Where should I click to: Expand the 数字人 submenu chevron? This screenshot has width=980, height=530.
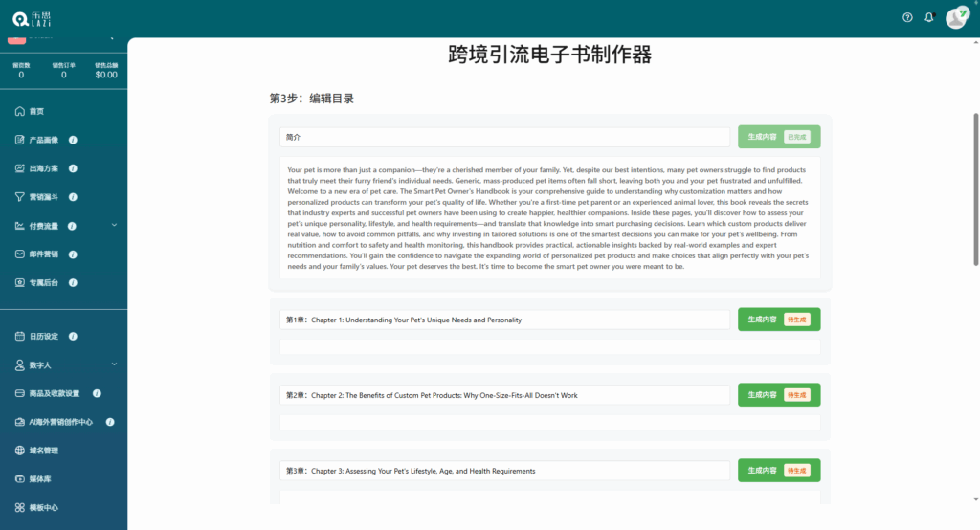[114, 364]
